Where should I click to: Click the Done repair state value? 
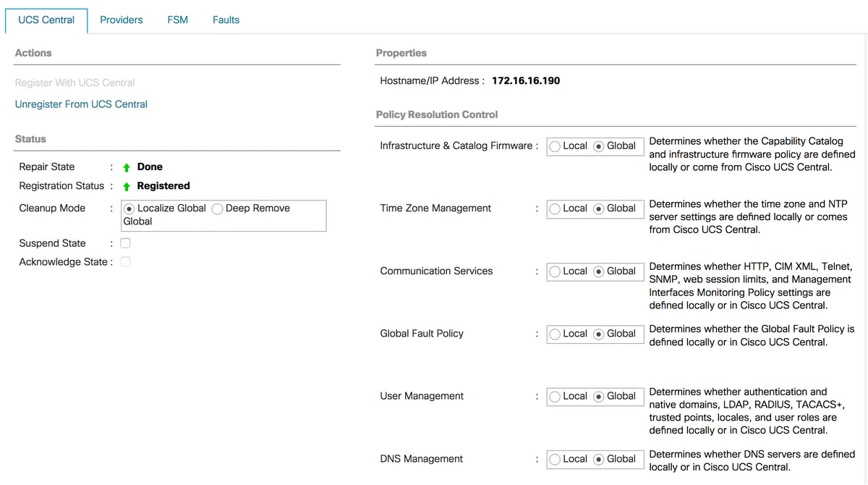[150, 166]
